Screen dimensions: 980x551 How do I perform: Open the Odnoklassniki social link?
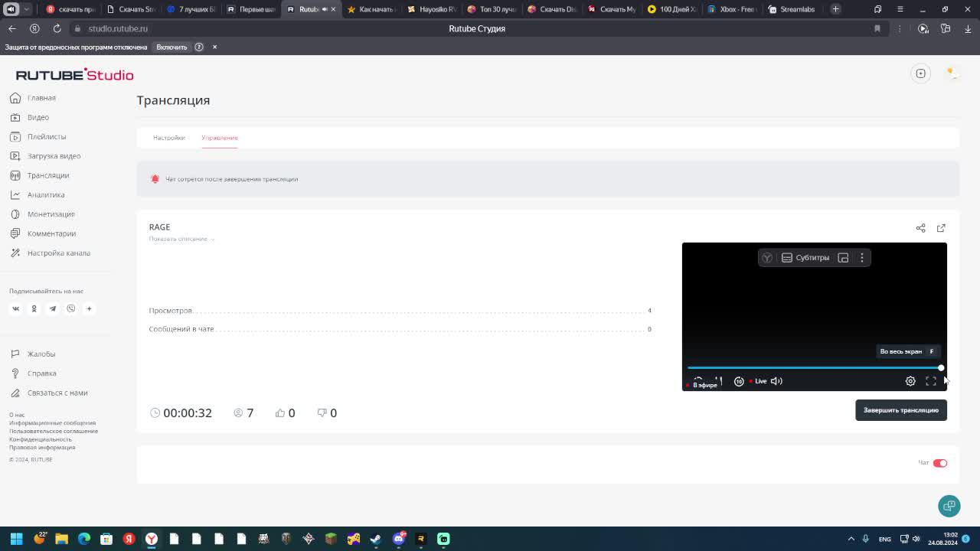click(x=34, y=308)
